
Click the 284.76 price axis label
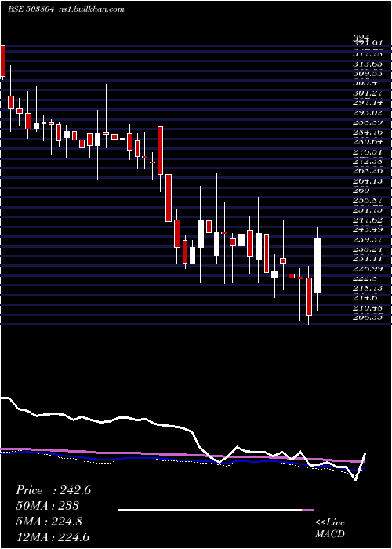tap(367, 132)
